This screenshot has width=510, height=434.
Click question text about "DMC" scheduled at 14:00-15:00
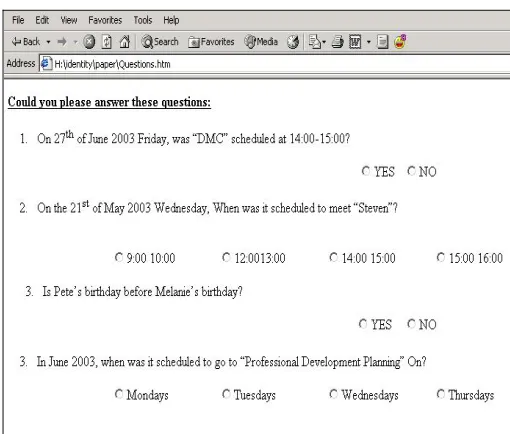coord(193,138)
